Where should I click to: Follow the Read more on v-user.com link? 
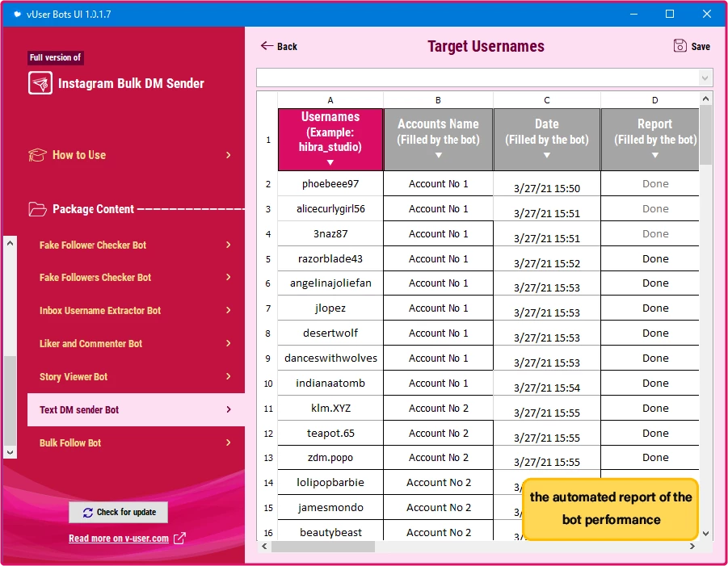pos(119,539)
